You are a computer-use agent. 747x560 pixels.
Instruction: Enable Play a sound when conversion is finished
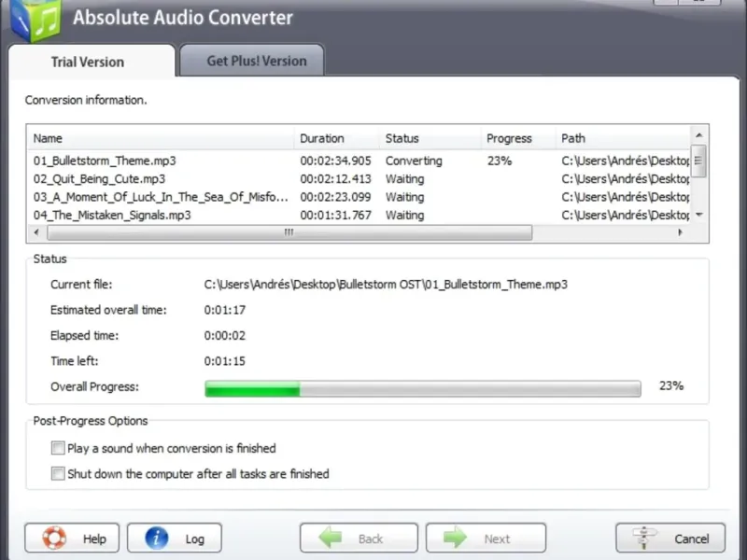(58, 448)
